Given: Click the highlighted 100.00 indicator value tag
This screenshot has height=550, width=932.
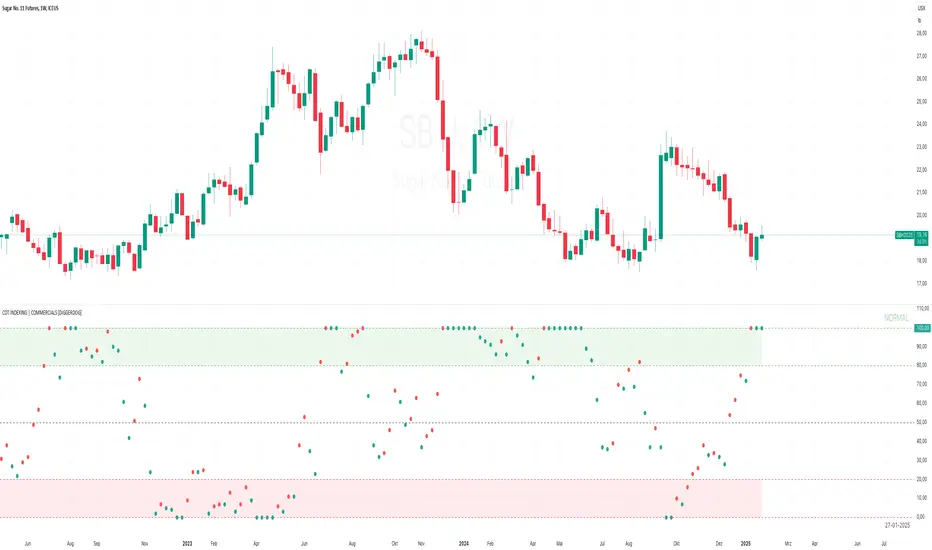Looking at the screenshot, I should pyautogui.click(x=923, y=328).
